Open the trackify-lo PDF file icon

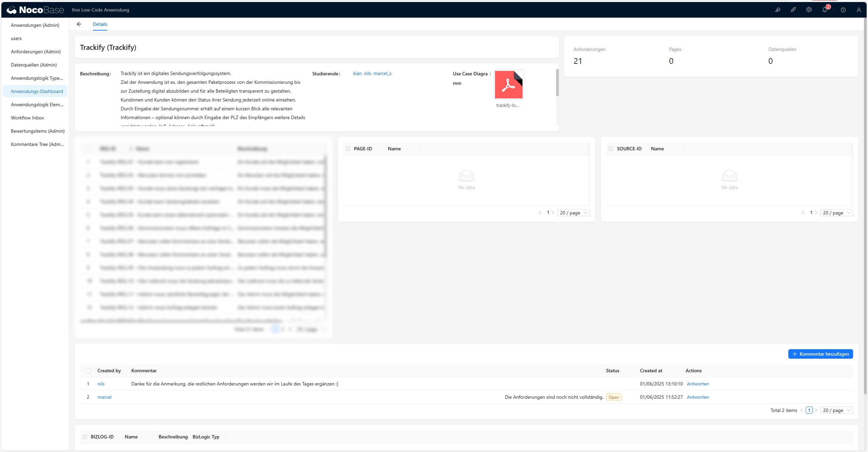click(508, 84)
